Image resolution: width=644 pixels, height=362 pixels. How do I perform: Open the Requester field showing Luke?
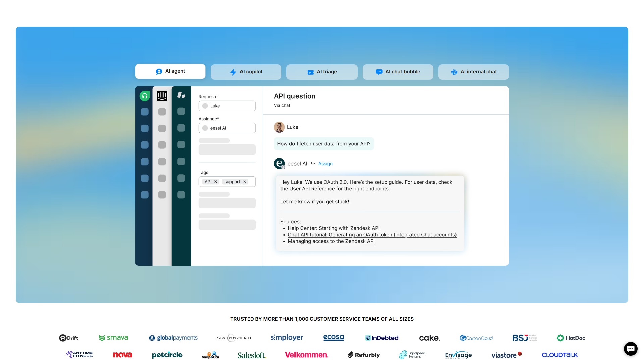pyautogui.click(x=227, y=106)
